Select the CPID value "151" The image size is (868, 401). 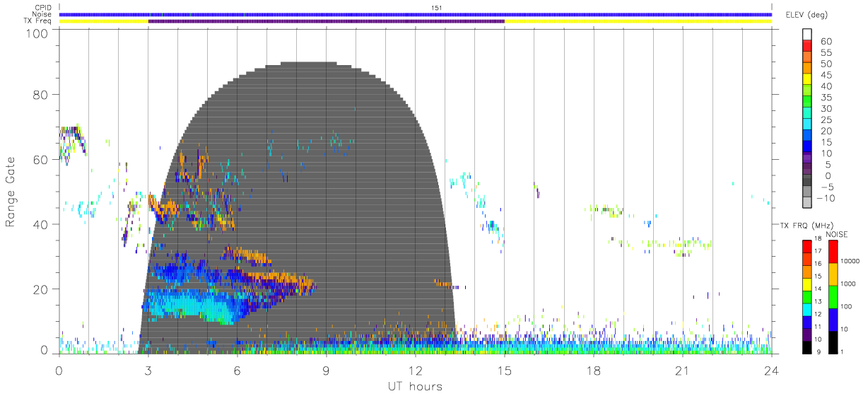(x=438, y=8)
